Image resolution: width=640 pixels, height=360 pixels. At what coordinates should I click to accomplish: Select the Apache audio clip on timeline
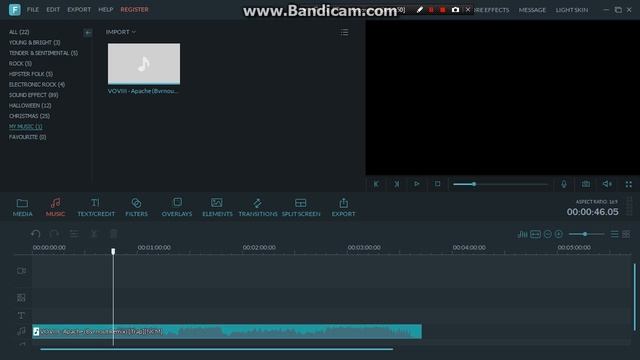point(227,331)
